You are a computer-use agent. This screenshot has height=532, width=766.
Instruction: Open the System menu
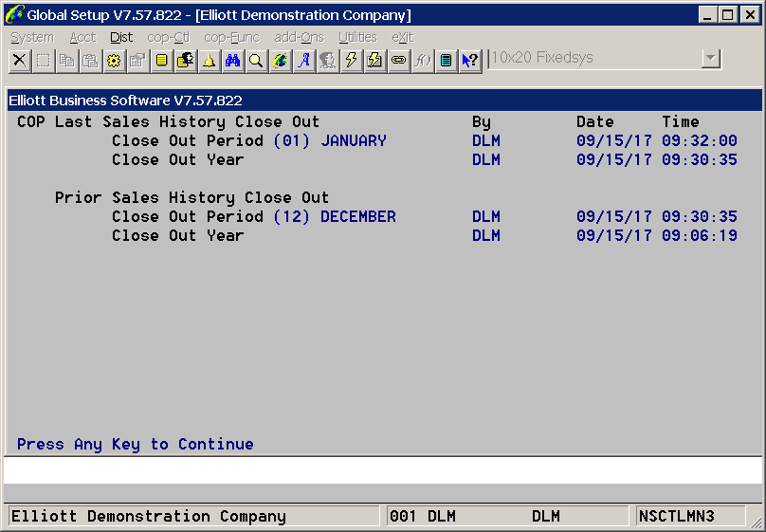click(x=32, y=37)
